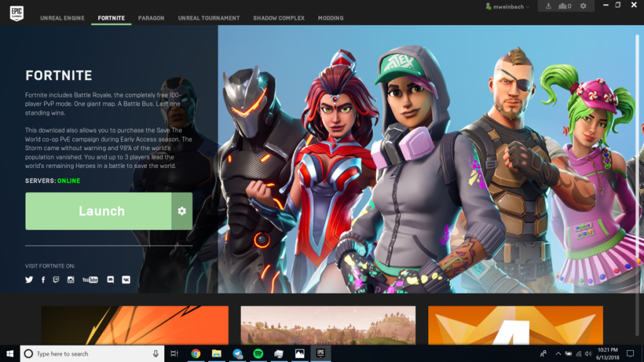644x362 pixels.
Task: Open the friends list icon
Action: 565,6
